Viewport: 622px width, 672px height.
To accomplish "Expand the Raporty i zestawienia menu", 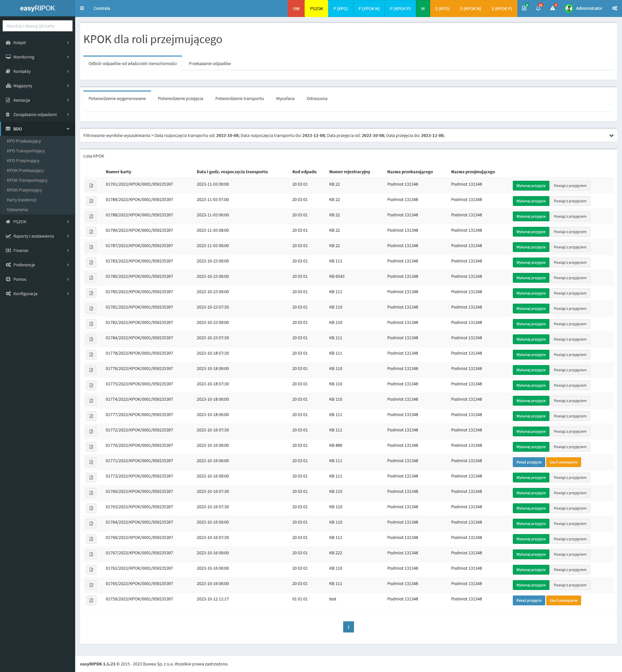I will point(38,236).
